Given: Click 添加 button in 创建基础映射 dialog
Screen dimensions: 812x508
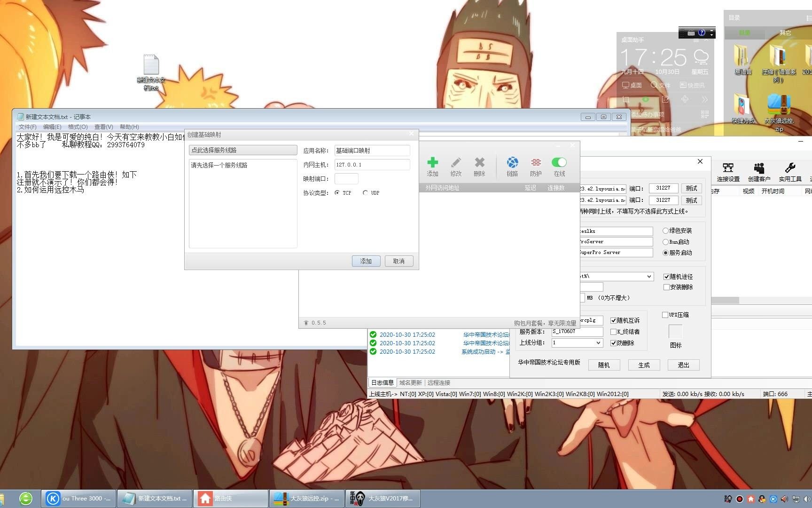Looking at the screenshot, I should pos(366,261).
